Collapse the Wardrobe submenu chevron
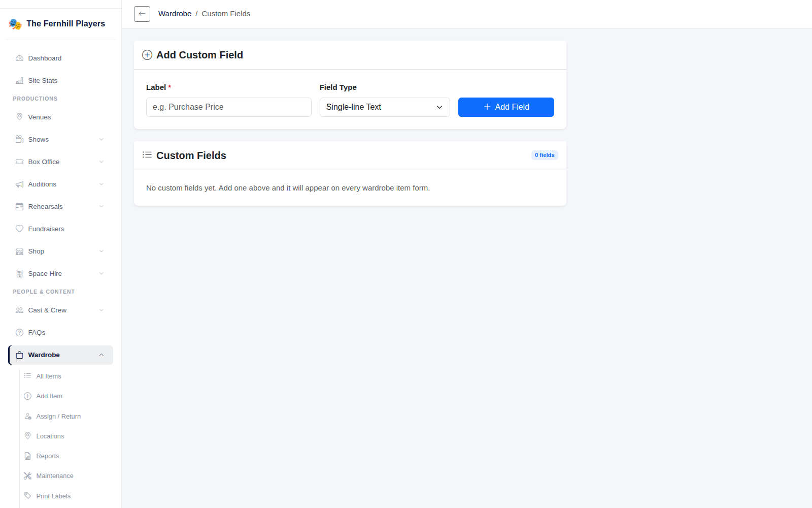The image size is (812, 508). pyautogui.click(x=101, y=355)
